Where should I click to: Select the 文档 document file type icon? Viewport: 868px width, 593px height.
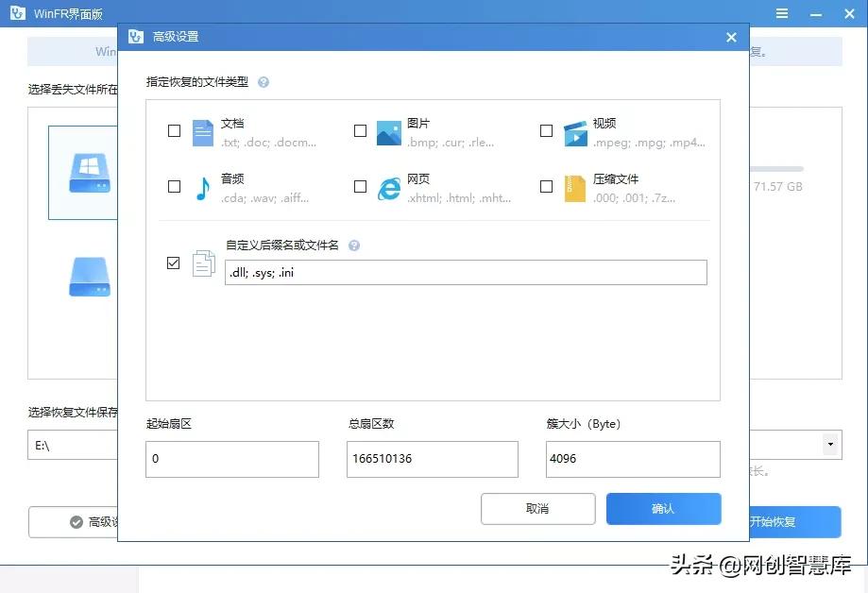click(202, 133)
